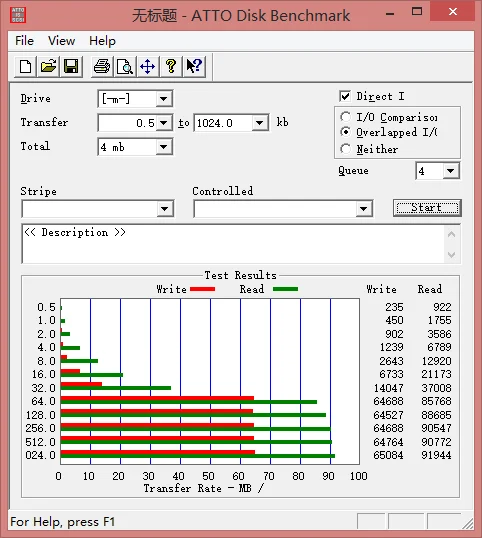Image resolution: width=482 pixels, height=538 pixels.
Task: Open the View menu
Action: [61, 41]
